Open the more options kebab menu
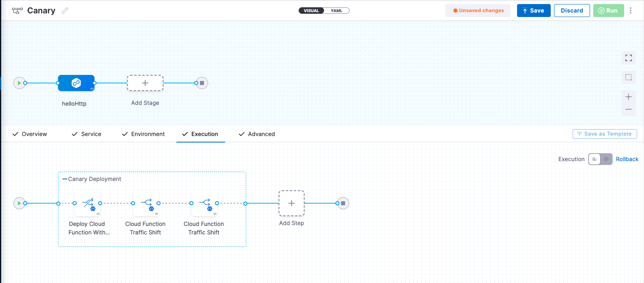 (x=630, y=11)
